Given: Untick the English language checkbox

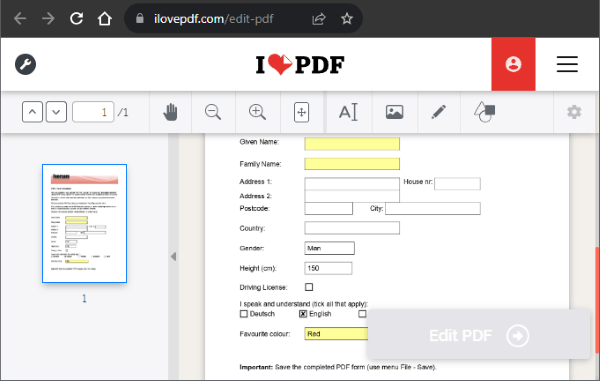Looking at the screenshot, I should tap(303, 314).
